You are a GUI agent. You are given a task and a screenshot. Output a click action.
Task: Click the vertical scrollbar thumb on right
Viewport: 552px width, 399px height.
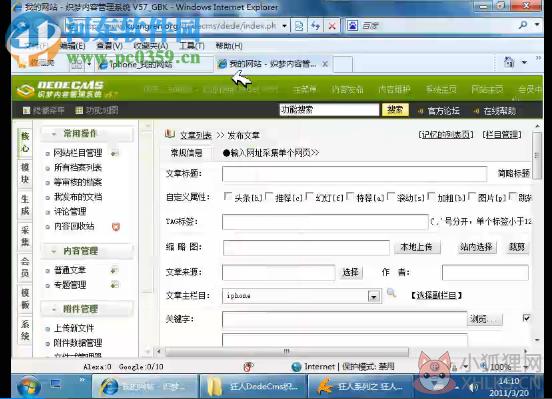[x=537, y=155]
